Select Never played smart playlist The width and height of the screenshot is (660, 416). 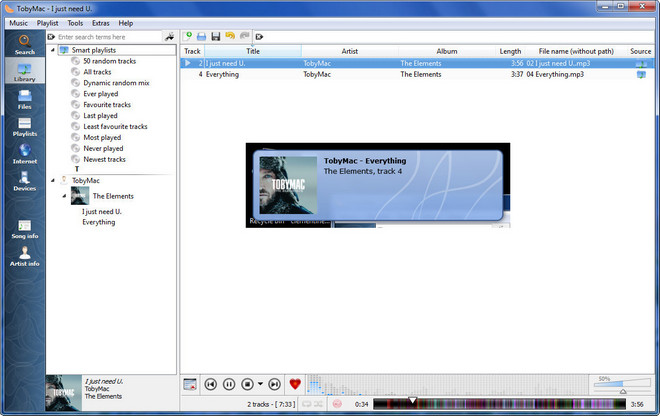coord(103,149)
